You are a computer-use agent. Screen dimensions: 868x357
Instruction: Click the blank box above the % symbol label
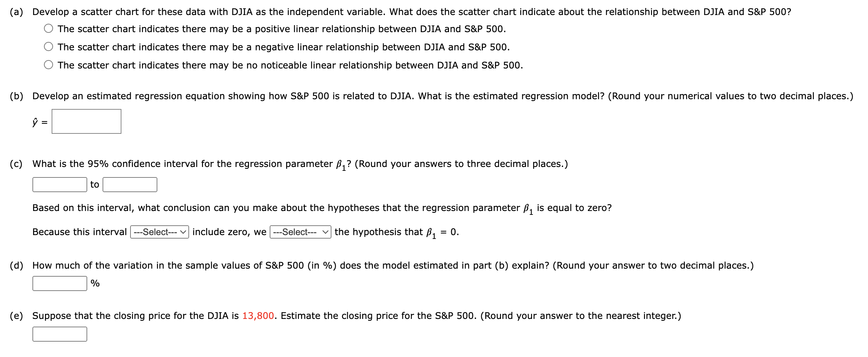click(x=59, y=284)
